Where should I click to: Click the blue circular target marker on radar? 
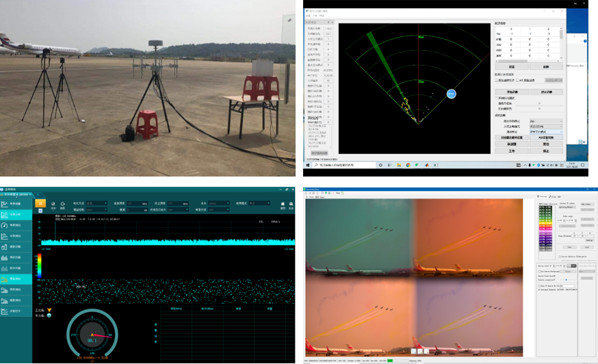451,93
